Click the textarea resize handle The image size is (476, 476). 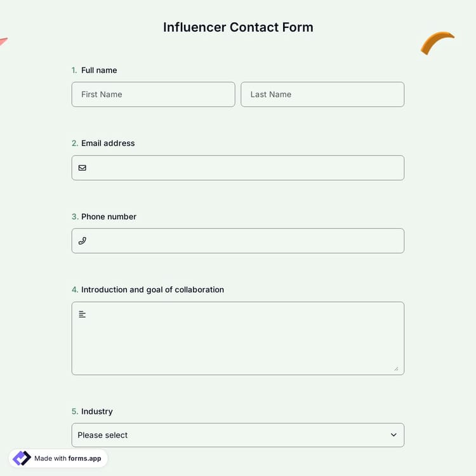(396, 368)
